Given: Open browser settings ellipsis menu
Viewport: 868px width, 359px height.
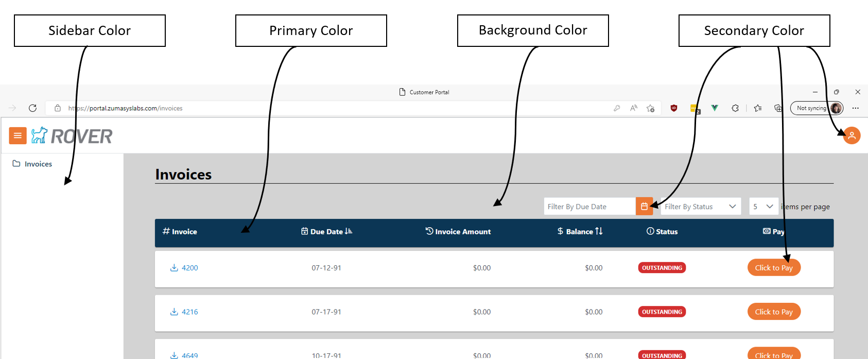Looking at the screenshot, I should click(855, 108).
